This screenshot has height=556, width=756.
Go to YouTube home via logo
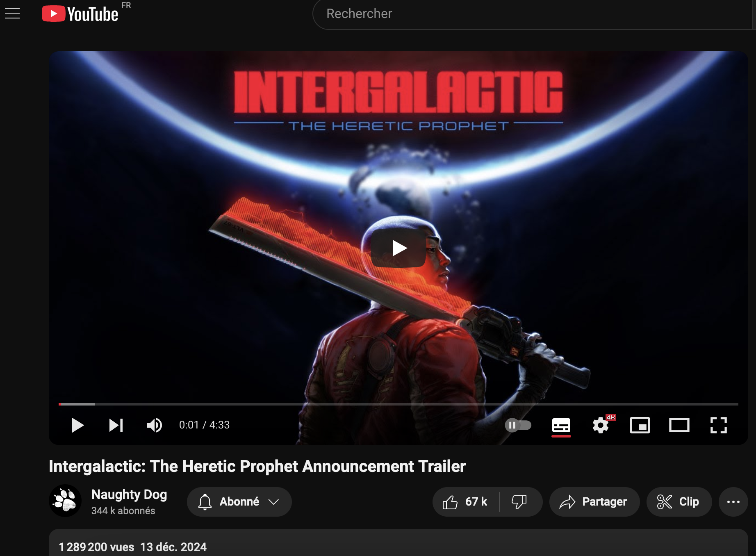(80, 14)
